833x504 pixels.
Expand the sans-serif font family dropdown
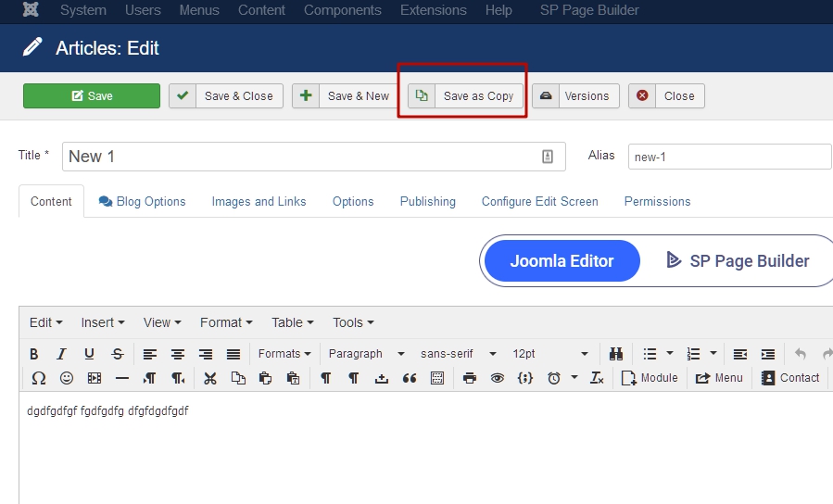(458, 354)
